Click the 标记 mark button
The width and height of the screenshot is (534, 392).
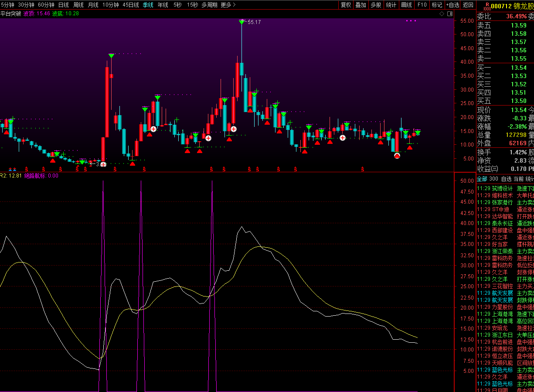[x=437, y=5]
